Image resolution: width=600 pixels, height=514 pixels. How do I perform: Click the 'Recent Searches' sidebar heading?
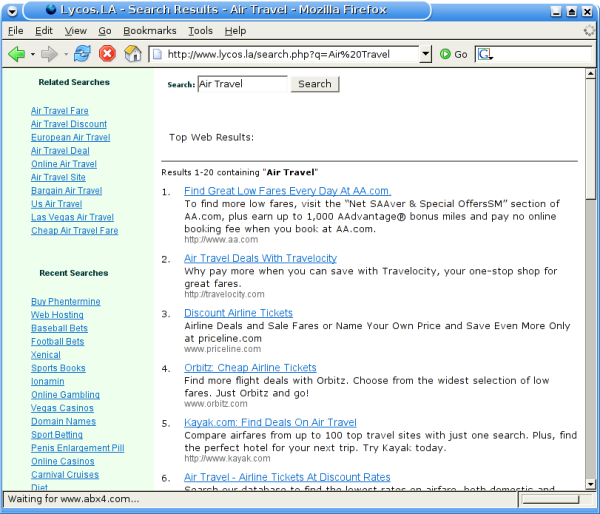(x=74, y=273)
